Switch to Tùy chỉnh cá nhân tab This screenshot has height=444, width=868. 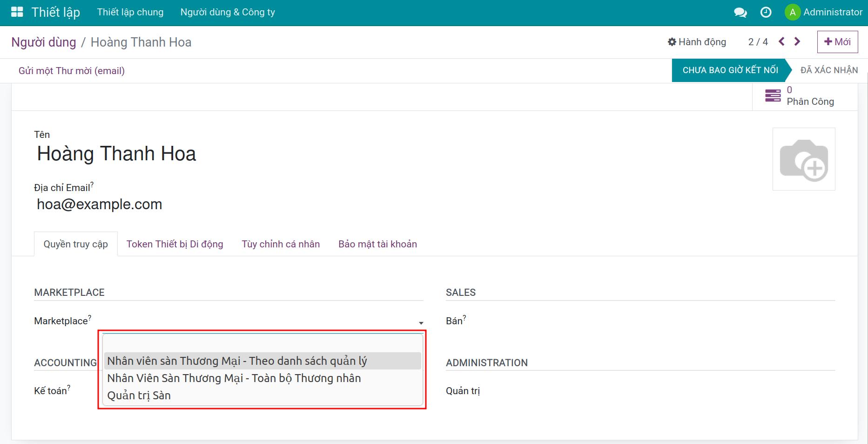[x=281, y=244]
